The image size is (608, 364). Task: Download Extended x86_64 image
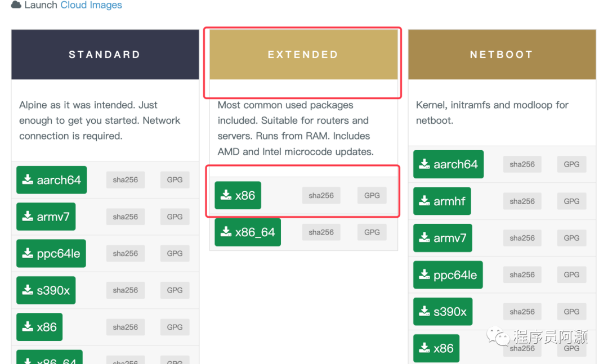248,232
